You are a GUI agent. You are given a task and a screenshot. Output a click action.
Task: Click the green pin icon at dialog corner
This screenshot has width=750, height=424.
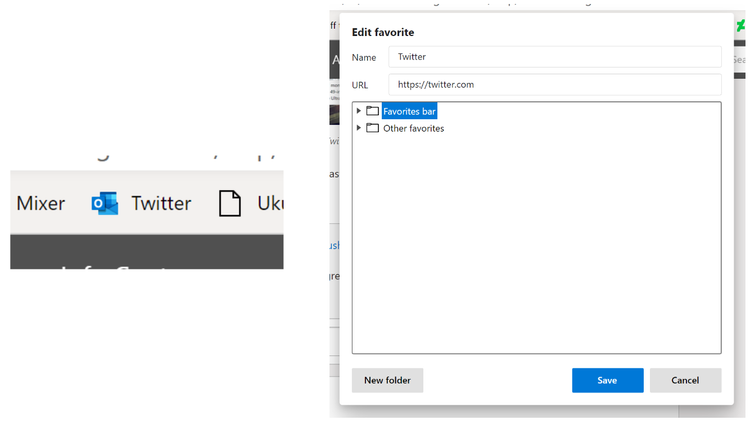[x=741, y=25]
